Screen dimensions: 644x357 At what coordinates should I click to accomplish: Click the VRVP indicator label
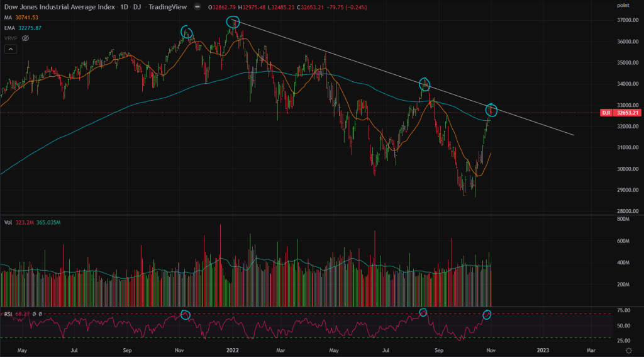11,38
